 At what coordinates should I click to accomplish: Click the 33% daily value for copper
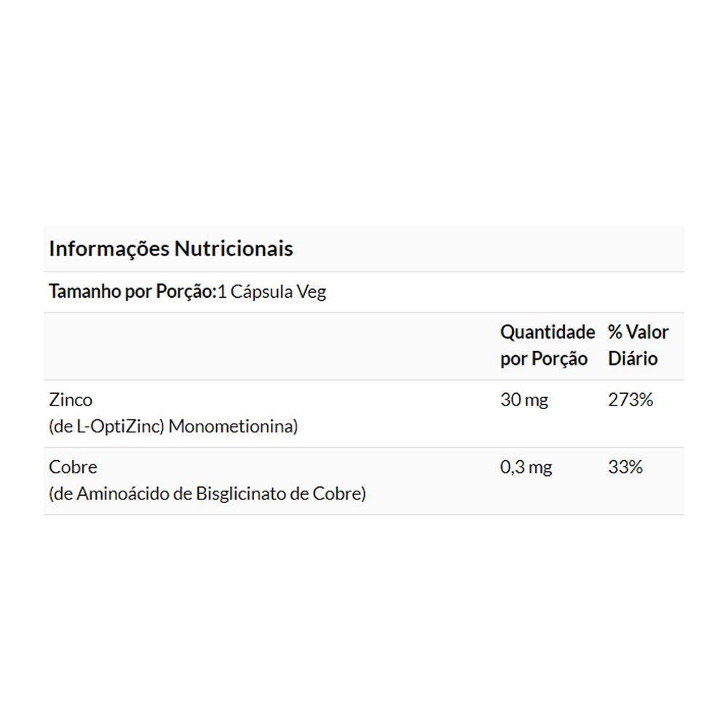(625, 467)
